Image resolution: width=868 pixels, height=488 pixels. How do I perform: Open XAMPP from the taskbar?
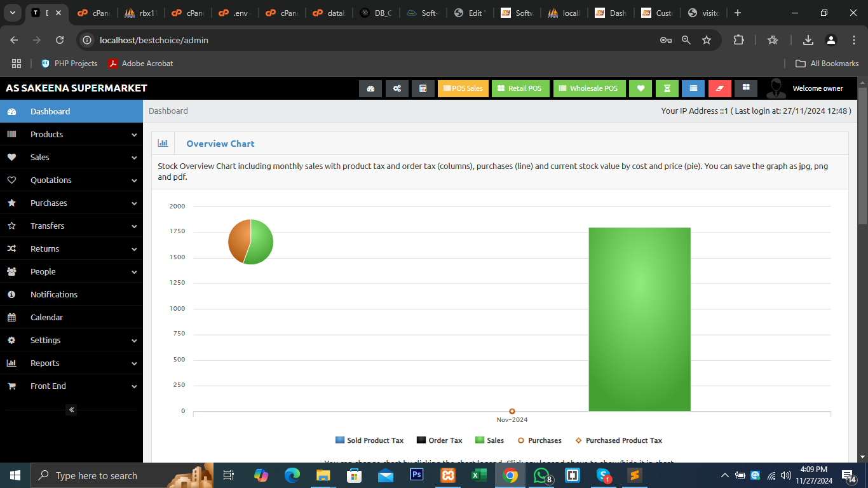[x=448, y=475]
